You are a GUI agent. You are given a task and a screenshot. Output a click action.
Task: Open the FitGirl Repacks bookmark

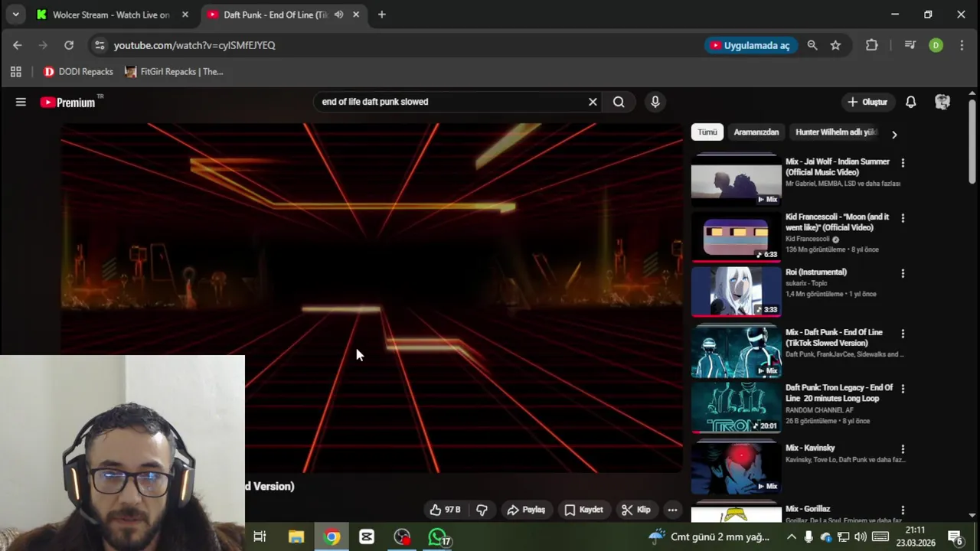175,72
